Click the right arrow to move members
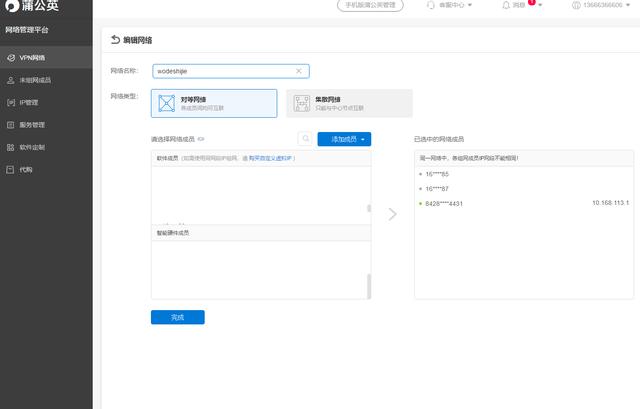The width and height of the screenshot is (640, 409). pos(392,214)
